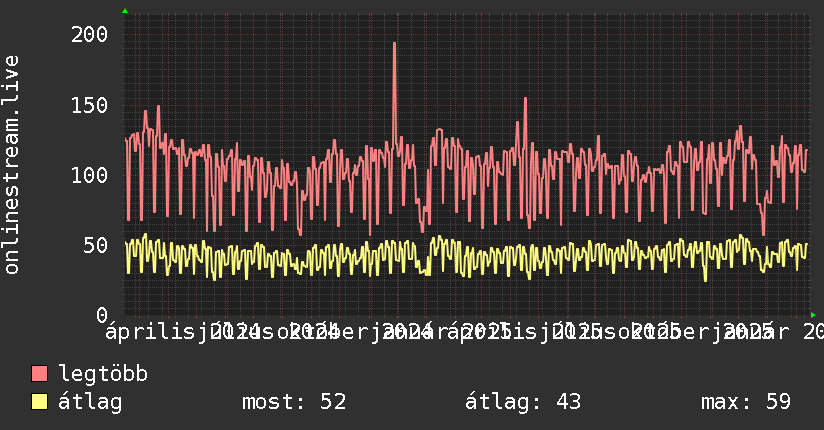
Task: Click the green arrow at x-axis end
Action: point(813,315)
